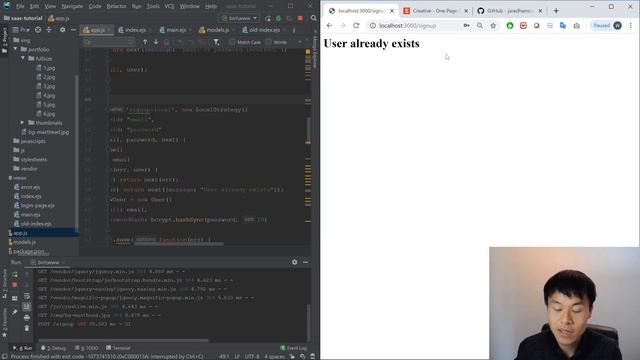Click the password key icon in the address bar
Viewport: 640px width, 360px height.
[x=466, y=25]
